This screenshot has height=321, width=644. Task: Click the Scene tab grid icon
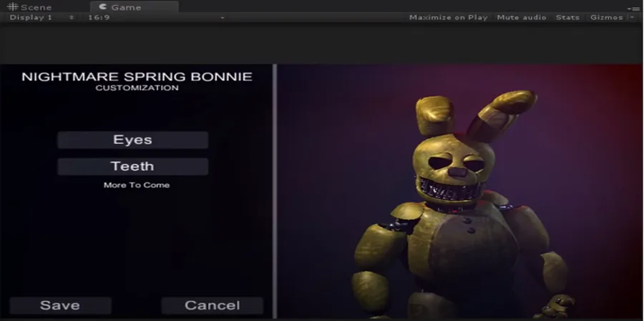(x=12, y=6)
